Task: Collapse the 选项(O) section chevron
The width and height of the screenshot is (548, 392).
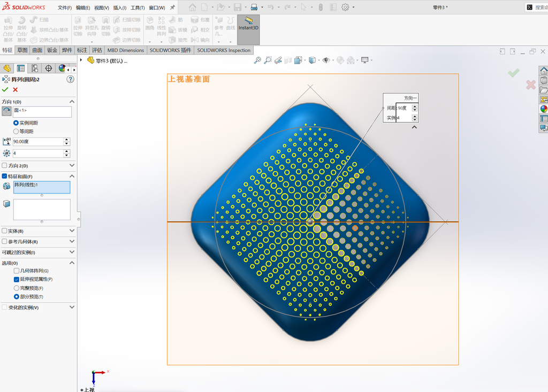Action: tap(72, 263)
